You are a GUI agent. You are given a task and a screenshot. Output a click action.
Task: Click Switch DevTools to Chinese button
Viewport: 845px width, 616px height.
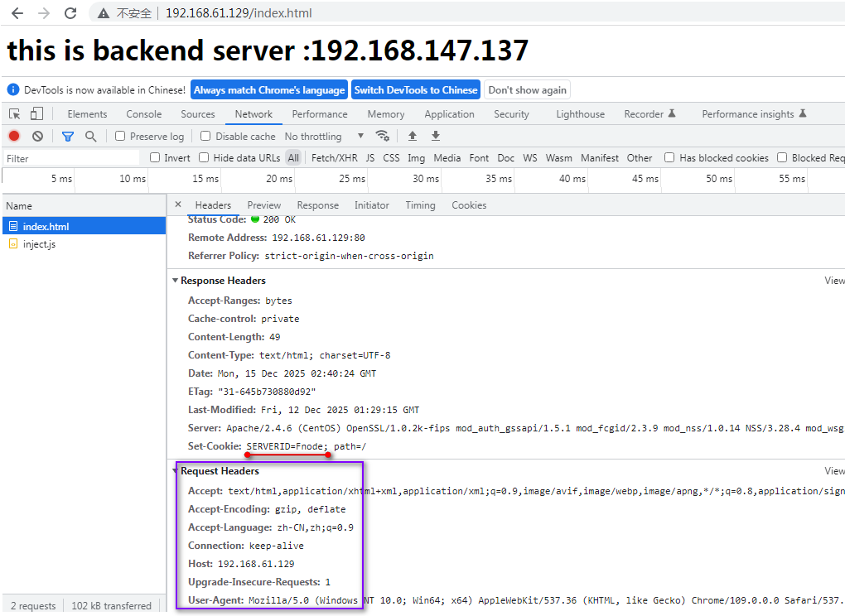coord(416,90)
